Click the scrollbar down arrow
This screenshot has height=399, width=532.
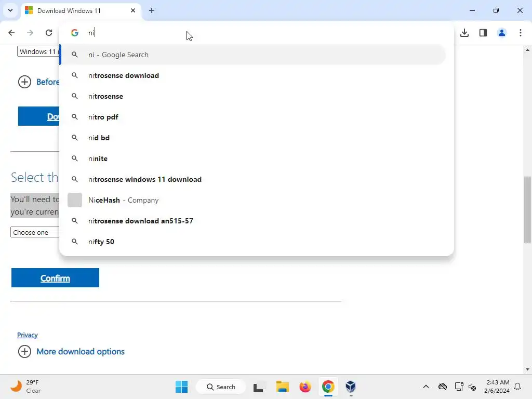[527, 369]
